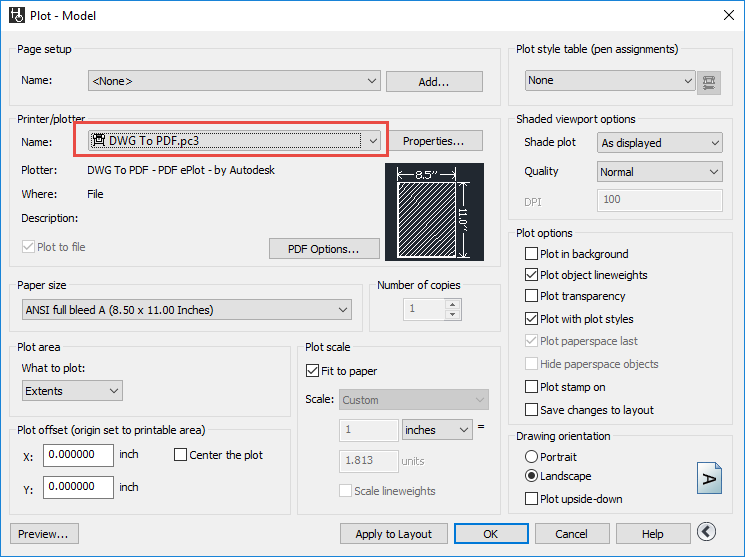The width and height of the screenshot is (745, 557).
Task: Open the What to plot dropdown
Action: [72, 391]
